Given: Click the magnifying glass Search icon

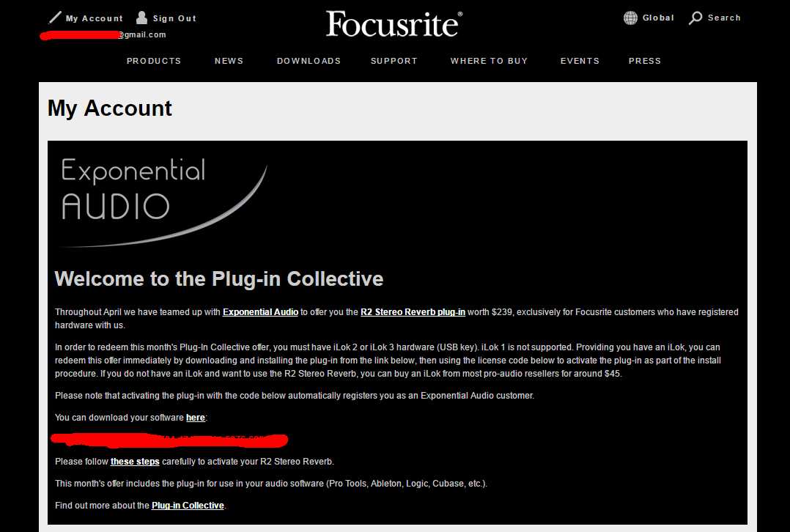Looking at the screenshot, I should click(x=696, y=18).
